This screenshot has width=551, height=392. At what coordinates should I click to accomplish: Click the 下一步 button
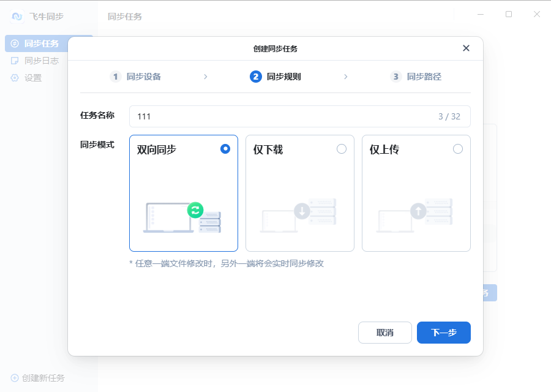pyautogui.click(x=443, y=333)
